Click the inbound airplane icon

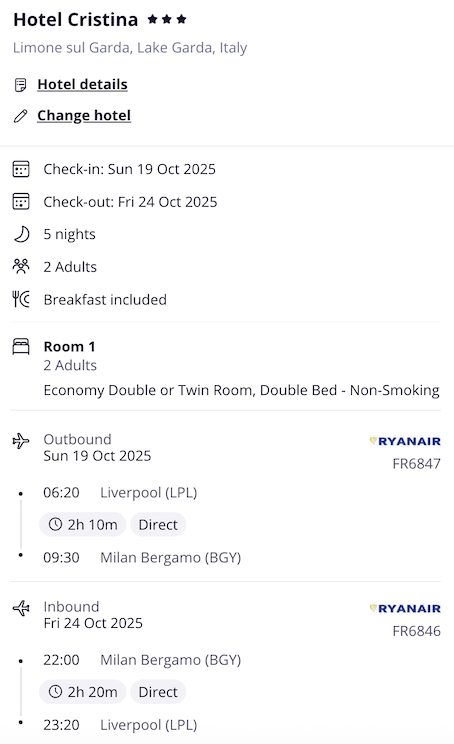(21, 608)
